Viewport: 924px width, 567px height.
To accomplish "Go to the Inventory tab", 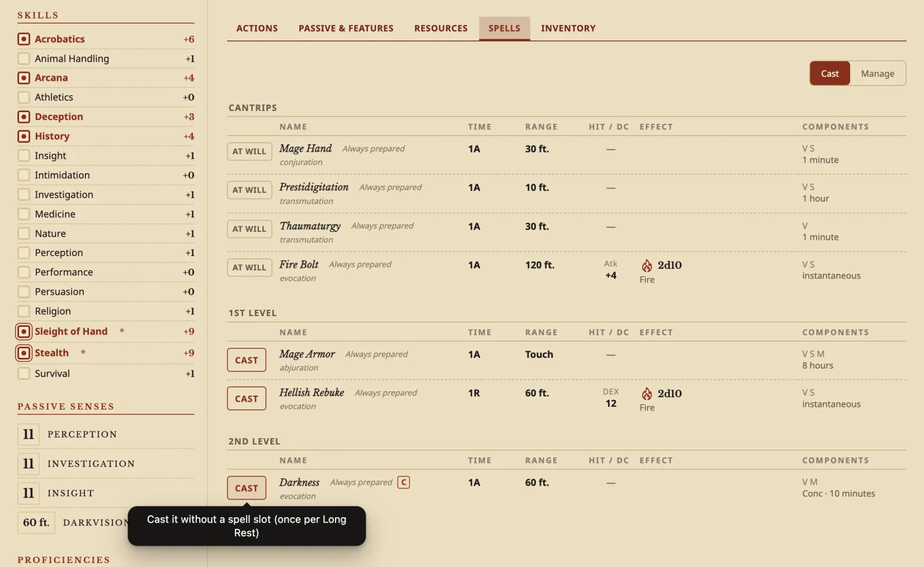I will pyautogui.click(x=568, y=28).
